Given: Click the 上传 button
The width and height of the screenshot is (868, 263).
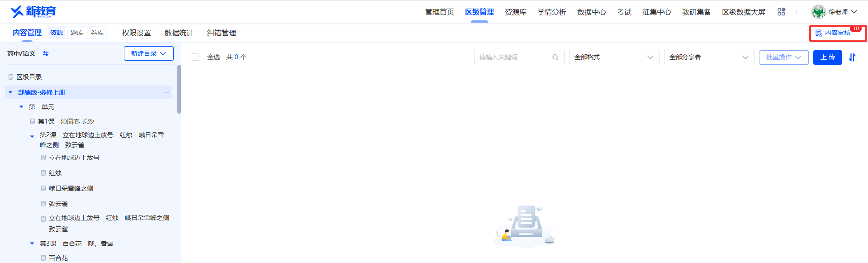Looking at the screenshot, I should tap(827, 57).
